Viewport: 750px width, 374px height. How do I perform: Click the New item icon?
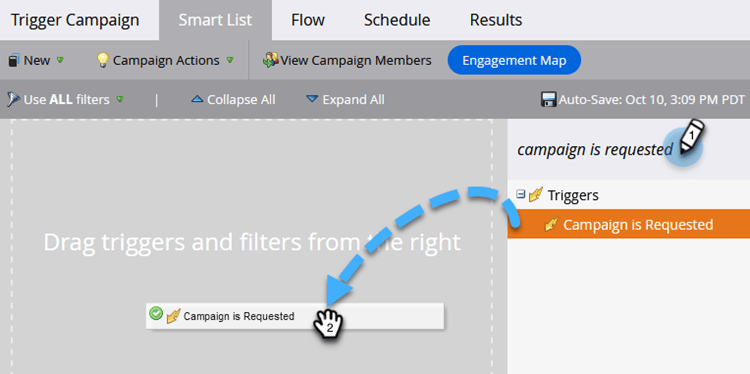point(14,61)
